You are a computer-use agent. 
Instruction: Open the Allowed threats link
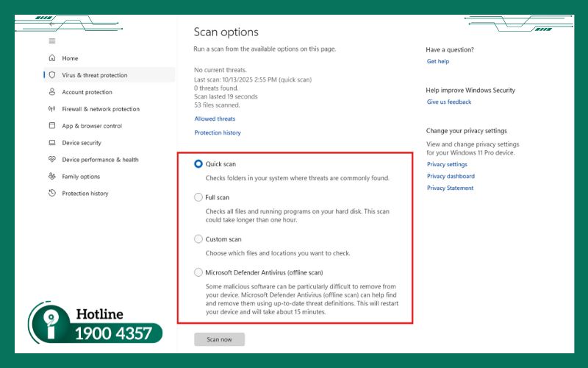pyautogui.click(x=215, y=118)
